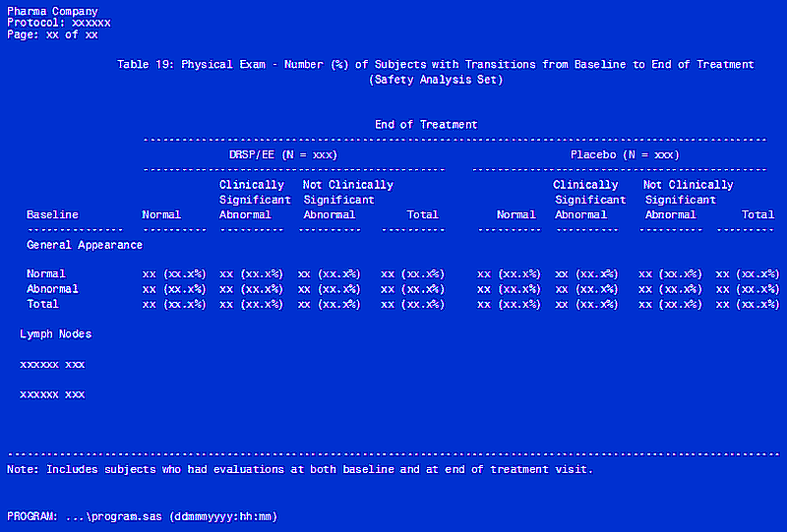Screen dimensions: 787x532
Task: Click the Pharma Company header text
Action: (x=52, y=12)
